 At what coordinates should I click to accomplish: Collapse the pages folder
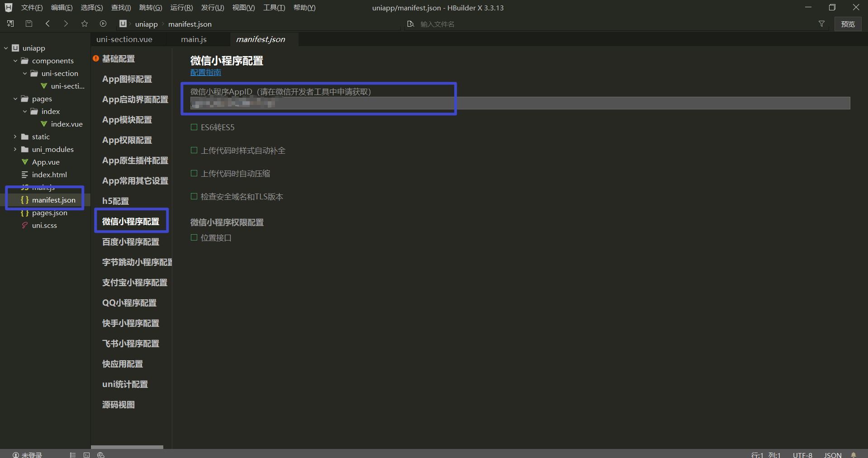[15, 99]
